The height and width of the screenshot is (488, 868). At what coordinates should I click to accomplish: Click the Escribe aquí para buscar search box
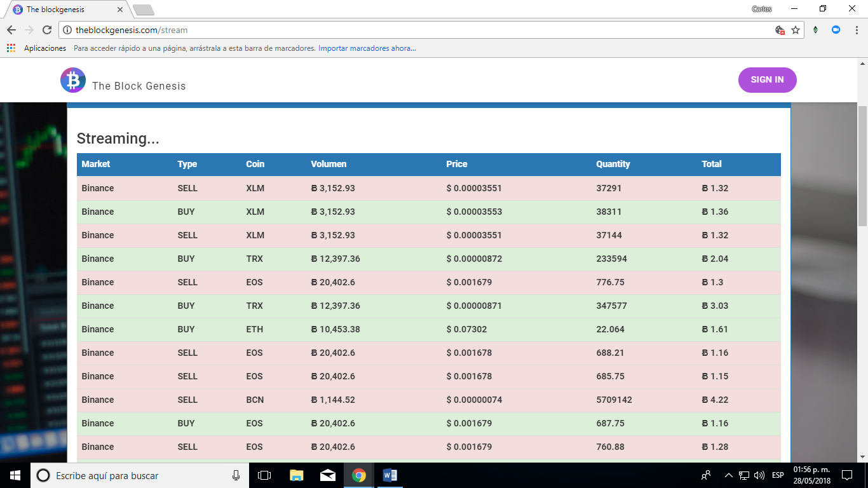(140, 475)
